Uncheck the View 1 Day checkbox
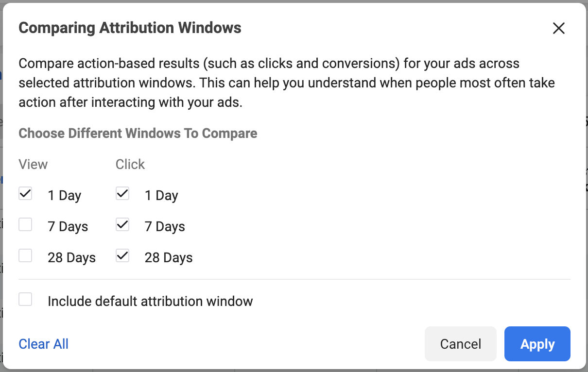This screenshot has width=588, height=372. coord(25,194)
